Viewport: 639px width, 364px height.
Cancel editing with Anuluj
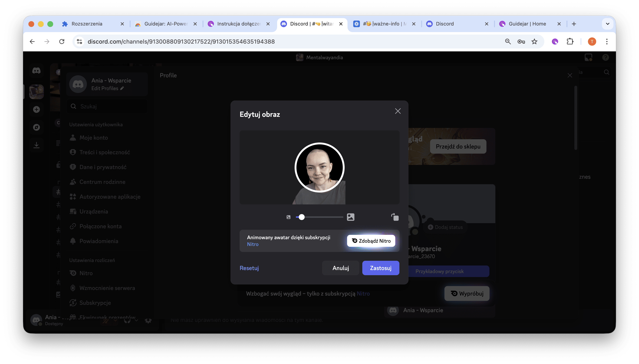point(340,268)
